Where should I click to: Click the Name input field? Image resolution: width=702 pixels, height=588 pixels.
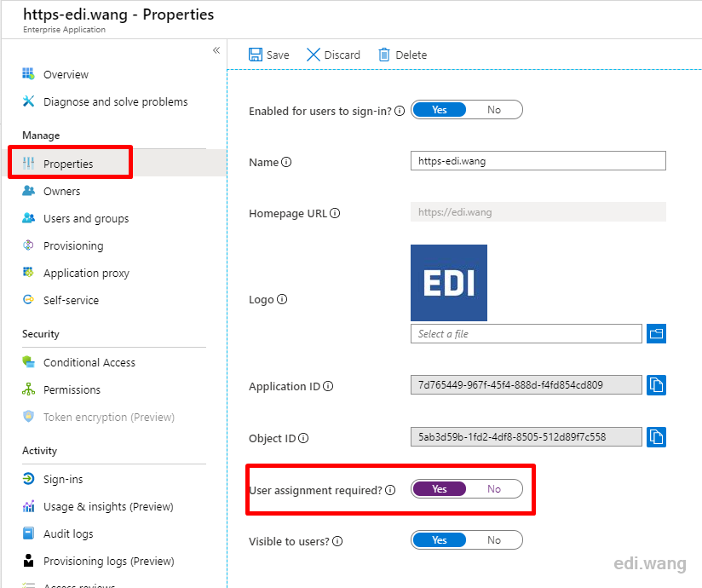[538, 161]
